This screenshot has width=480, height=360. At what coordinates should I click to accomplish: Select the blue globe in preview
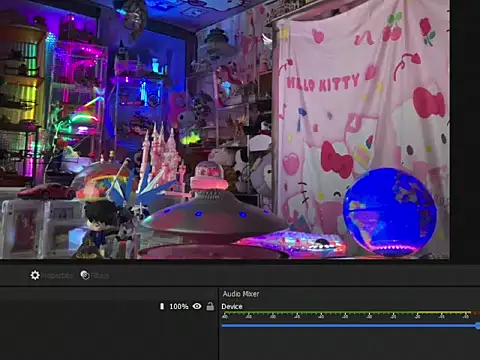[x=390, y=212]
